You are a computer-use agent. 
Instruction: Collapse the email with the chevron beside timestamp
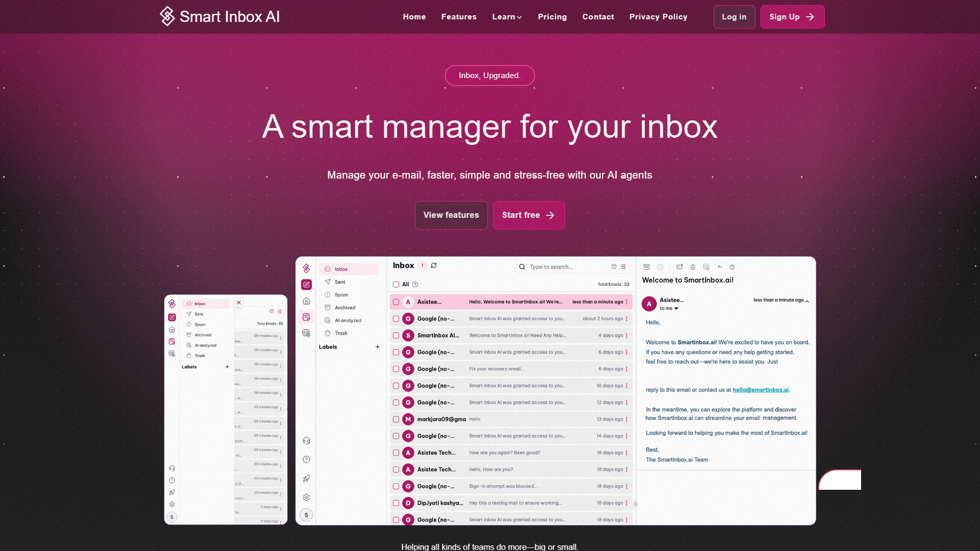click(807, 301)
